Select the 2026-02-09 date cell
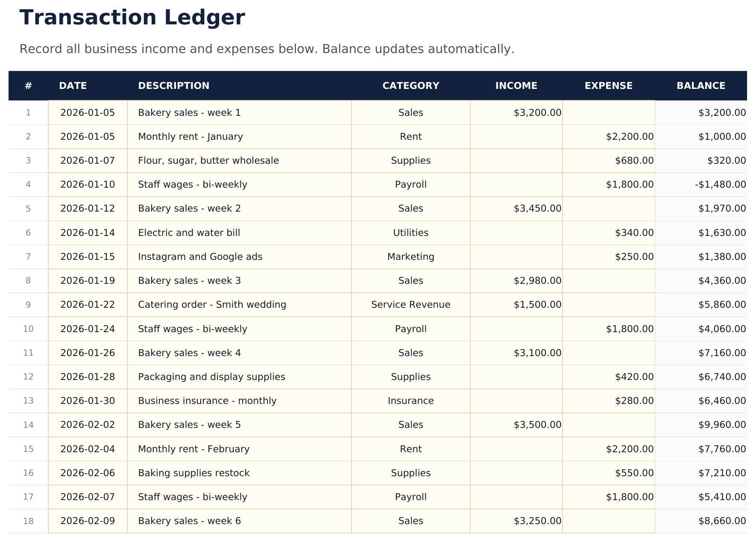 click(88, 521)
